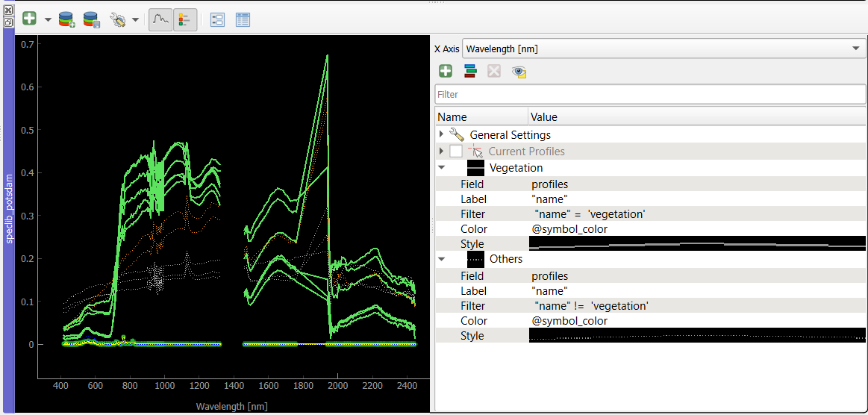Click the attribute table view icon
The image size is (868, 415).
pos(243,20)
